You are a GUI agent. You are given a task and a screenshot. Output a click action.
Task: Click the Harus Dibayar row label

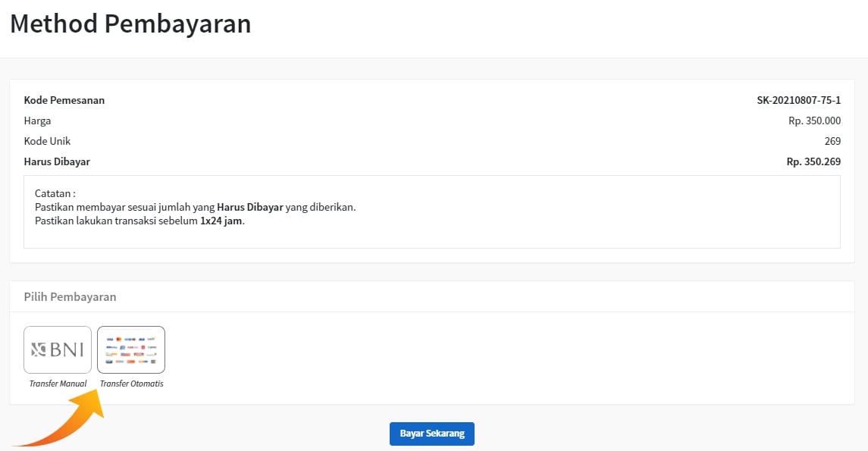[57, 161]
